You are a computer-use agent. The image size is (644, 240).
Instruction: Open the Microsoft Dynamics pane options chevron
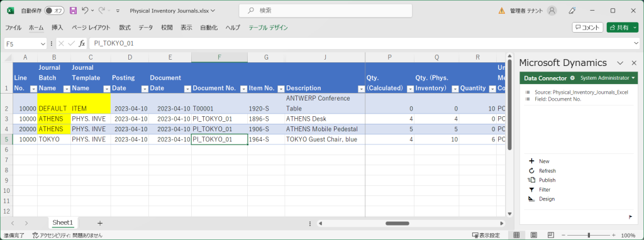point(621,63)
